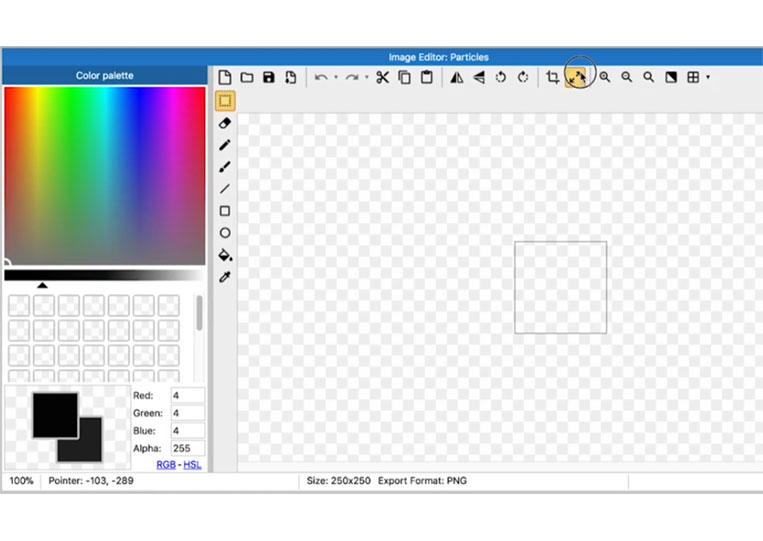Click the palette swatches scrollbar
Viewport: 763px width, 541px height.
tap(199, 313)
